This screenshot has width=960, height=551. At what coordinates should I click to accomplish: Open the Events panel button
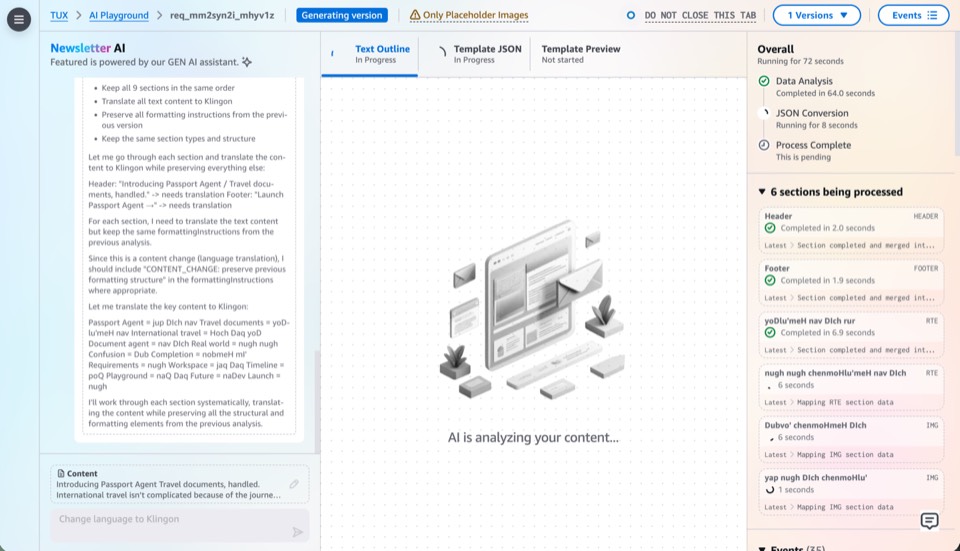click(x=913, y=15)
